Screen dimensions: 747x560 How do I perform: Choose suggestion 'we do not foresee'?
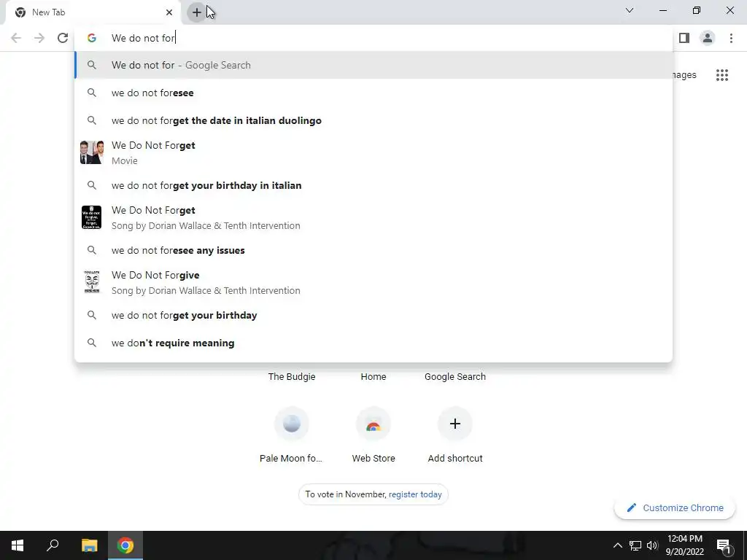[373, 93]
